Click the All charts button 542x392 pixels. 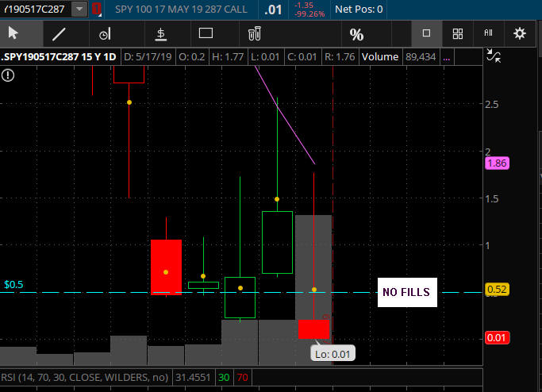488,33
